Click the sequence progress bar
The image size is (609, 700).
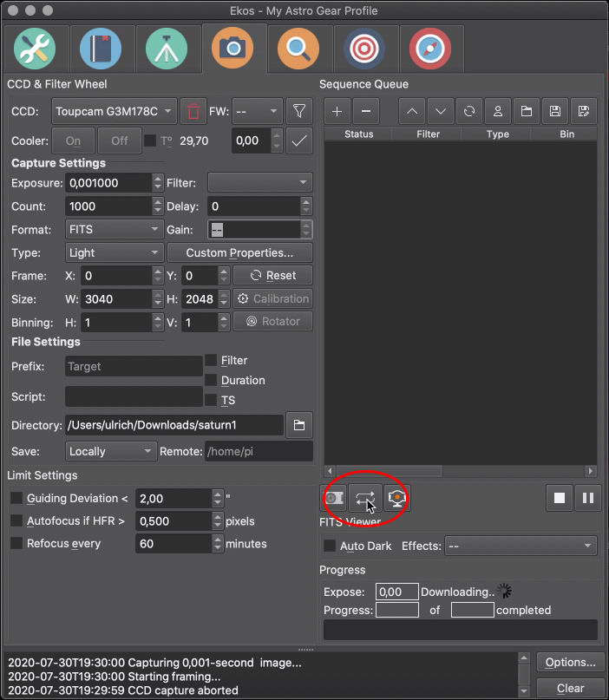[461, 630]
